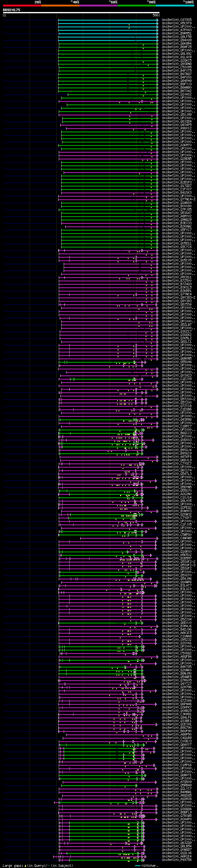Select label UniRef100_B8AN80
Screen dimensions: 197x868
(x=177, y=88)
